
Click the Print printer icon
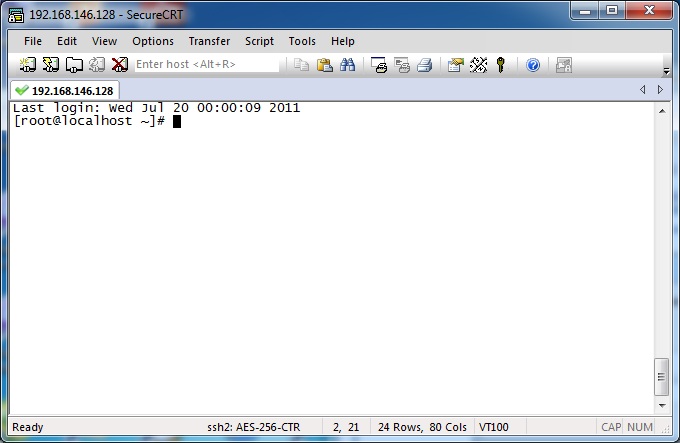coord(425,65)
